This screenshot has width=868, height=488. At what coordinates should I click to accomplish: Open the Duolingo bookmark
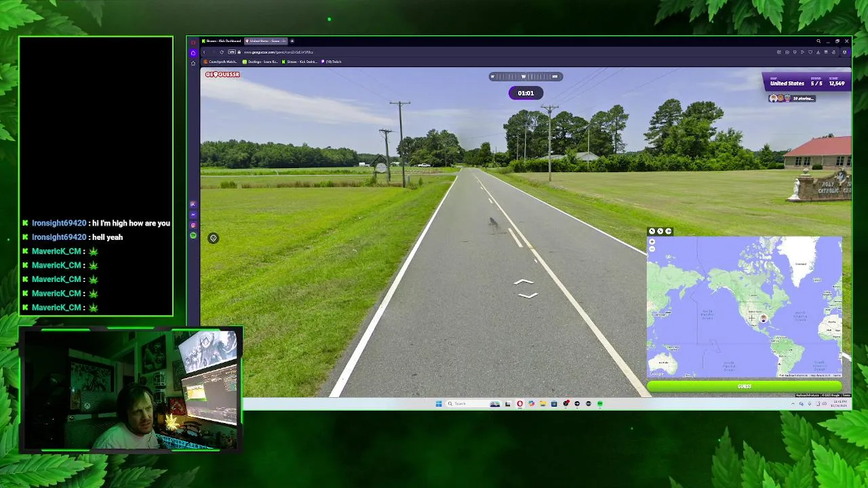click(x=260, y=62)
